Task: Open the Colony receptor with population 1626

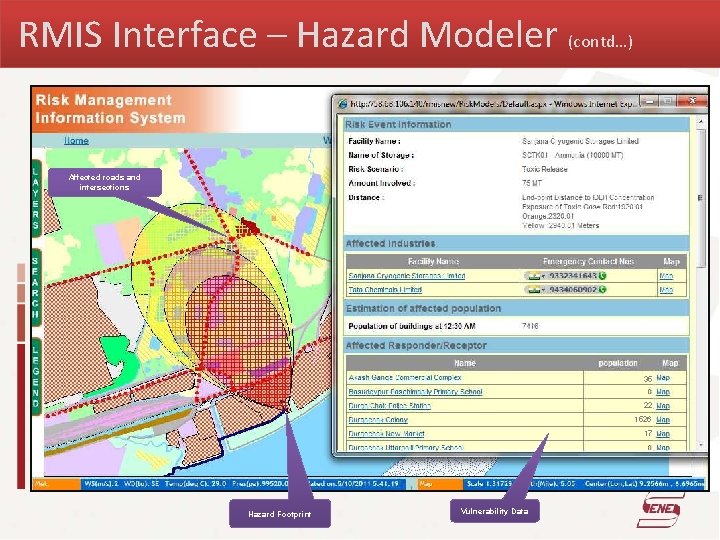Action: [378, 420]
